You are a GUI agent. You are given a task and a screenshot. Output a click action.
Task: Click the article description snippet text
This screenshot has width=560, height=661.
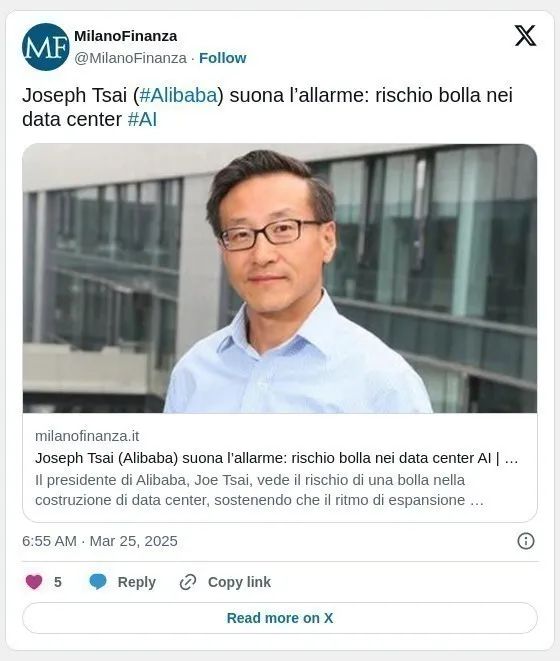point(259,490)
